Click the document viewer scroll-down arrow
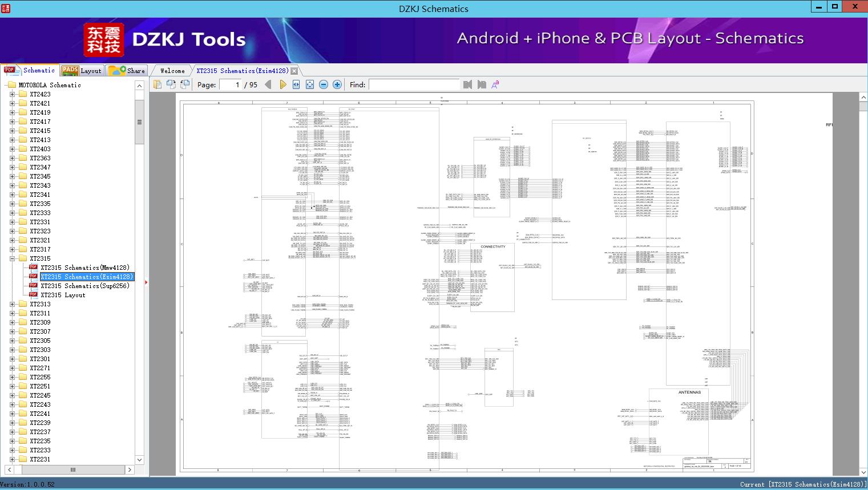The height and width of the screenshot is (490, 868). click(863, 472)
